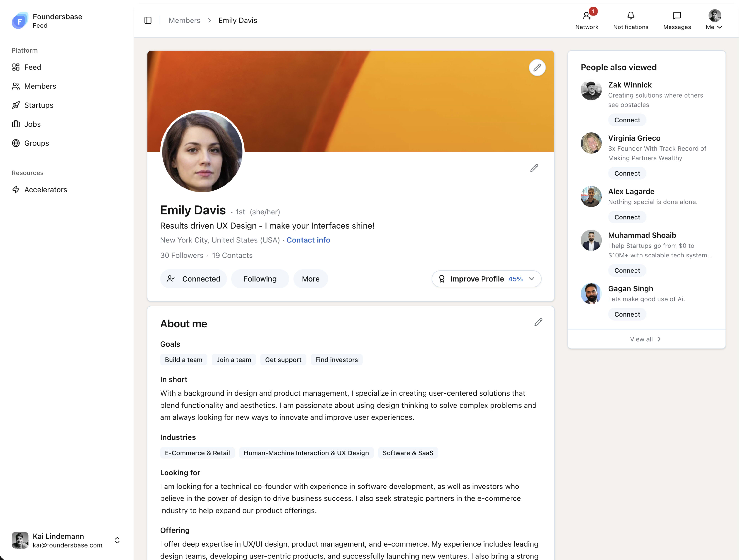Viewport: 739px width, 560px height.
Task: Connect with Gagan Singh
Action: [x=627, y=314]
